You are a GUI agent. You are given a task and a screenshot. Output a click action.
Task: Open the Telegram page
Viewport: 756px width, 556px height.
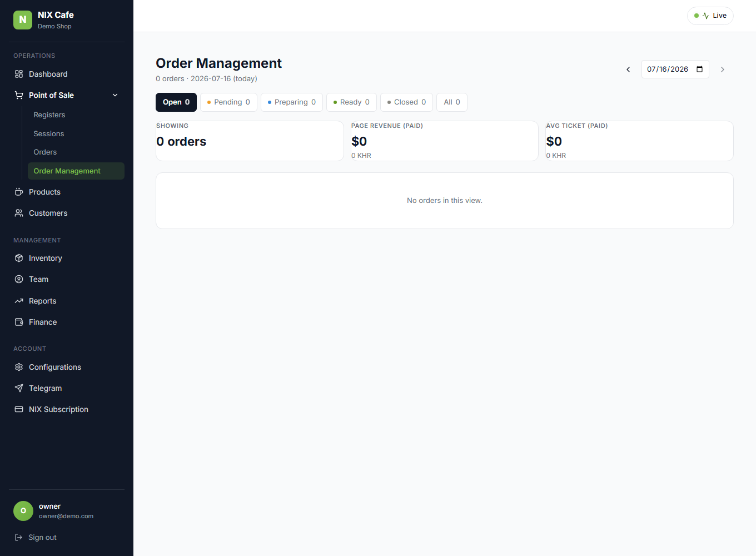[x=67, y=388]
